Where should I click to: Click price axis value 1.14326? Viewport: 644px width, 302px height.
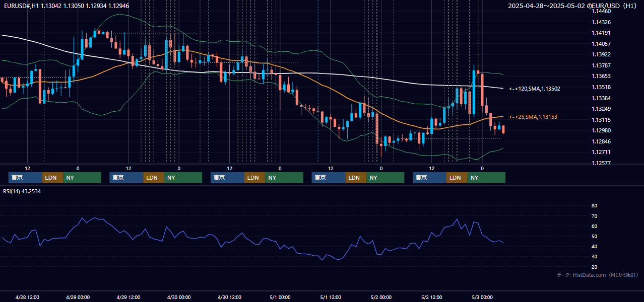pyautogui.click(x=601, y=22)
